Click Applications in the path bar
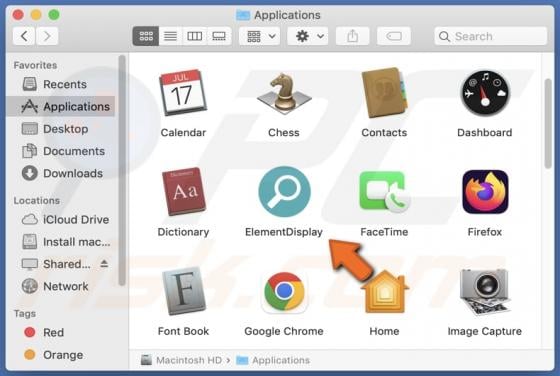The height and width of the screenshot is (376, 560). click(x=273, y=360)
